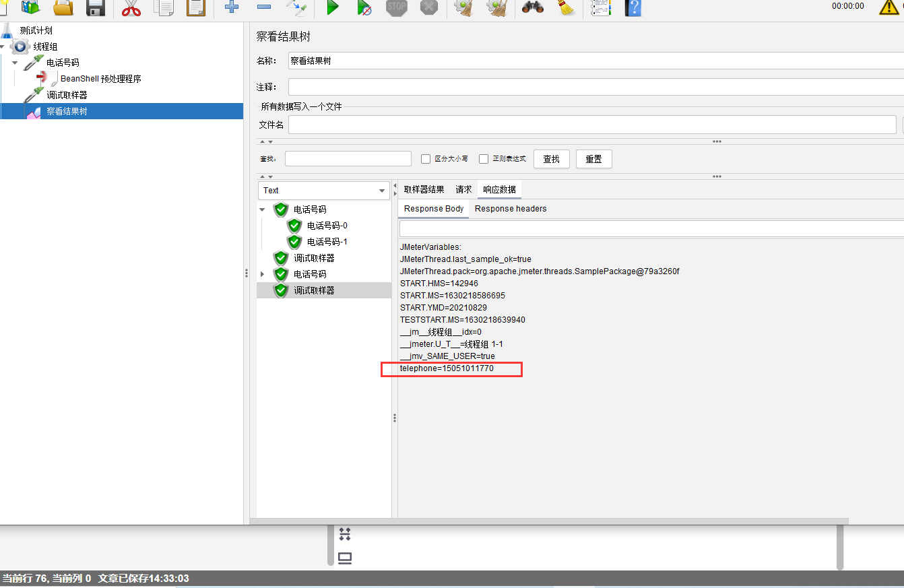The width and height of the screenshot is (904, 588).
Task: Click fullscreen expand icon below JMeter
Action: tap(345, 534)
